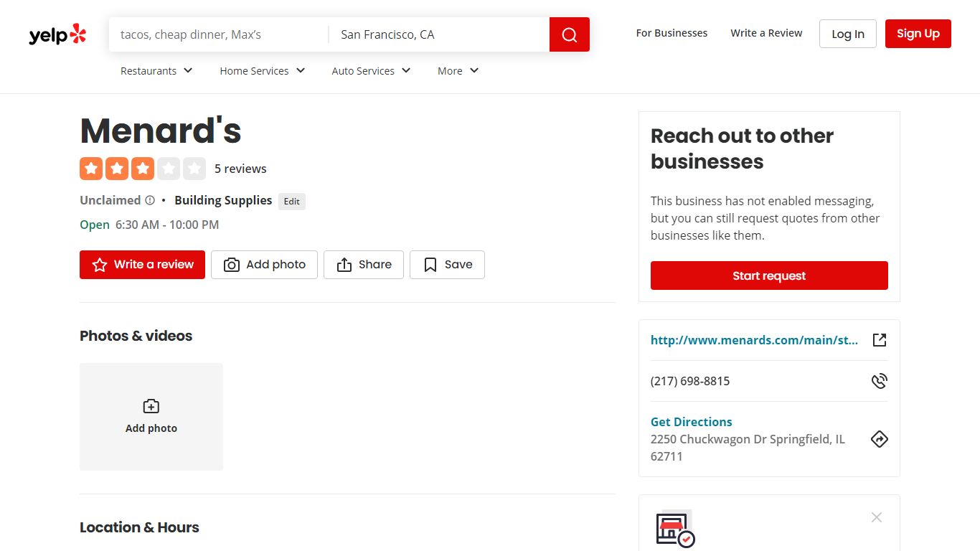Click the Yelp logo
The width and height of the screenshot is (980, 551).
[57, 34]
